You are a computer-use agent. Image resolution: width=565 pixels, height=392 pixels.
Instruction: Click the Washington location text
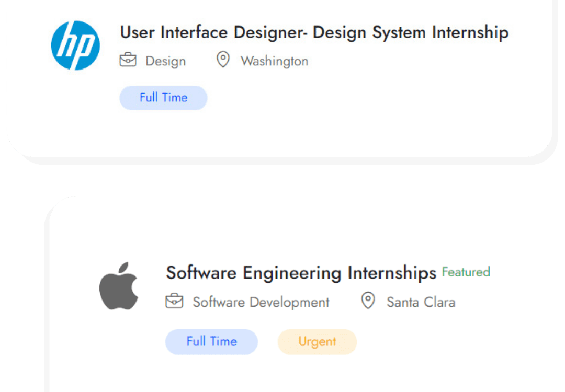275,61
